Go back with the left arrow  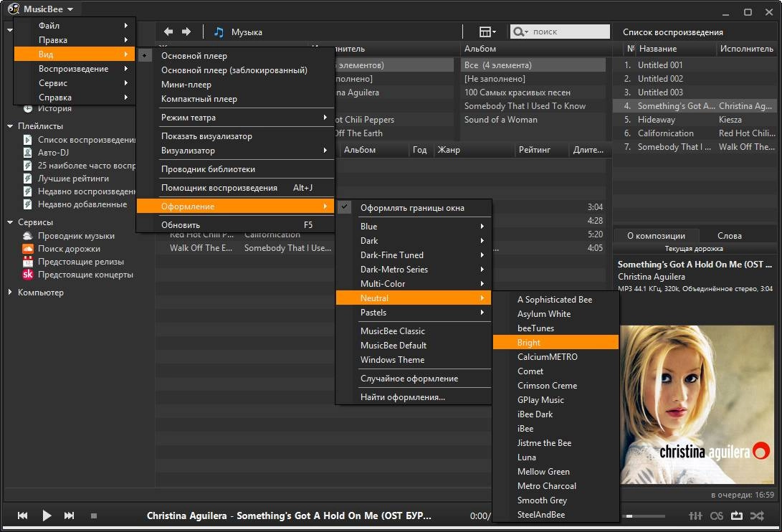[x=168, y=32]
